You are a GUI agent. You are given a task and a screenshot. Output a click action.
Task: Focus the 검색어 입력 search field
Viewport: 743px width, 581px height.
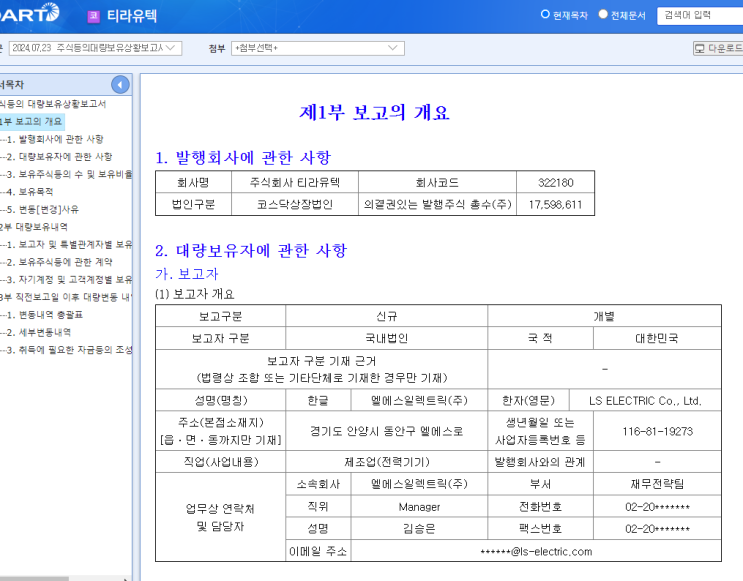[700, 16]
